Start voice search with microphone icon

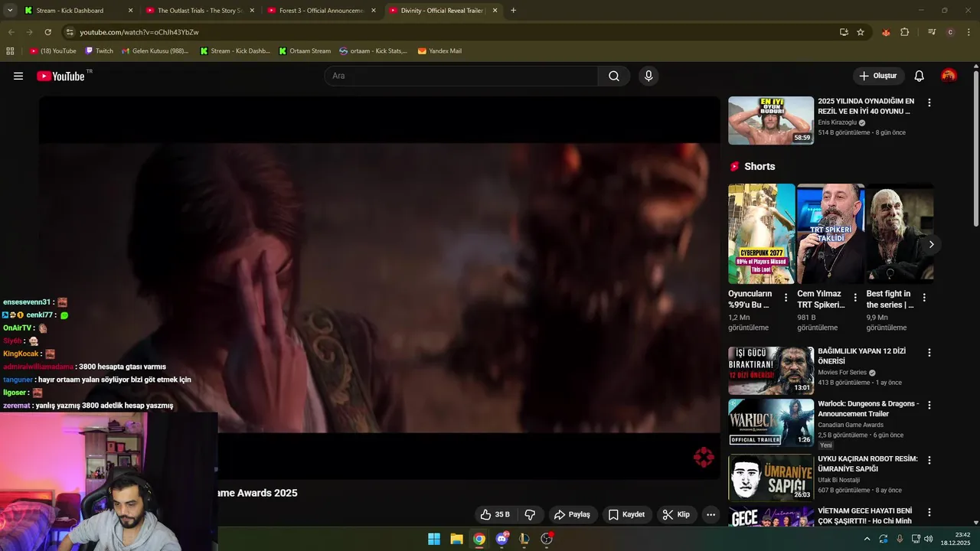pyautogui.click(x=648, y=76)
